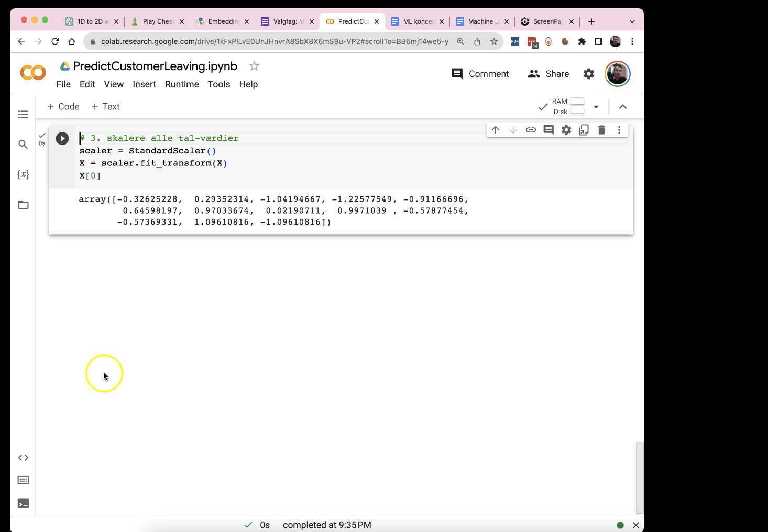
Task: Open the Find and replace panel
Action: [23, 144]
